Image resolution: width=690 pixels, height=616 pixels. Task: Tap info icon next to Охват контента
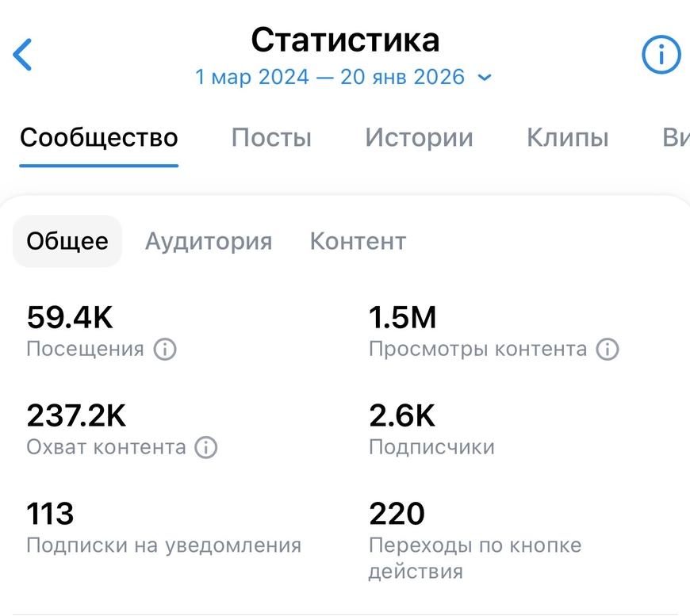tap(206, 447)
